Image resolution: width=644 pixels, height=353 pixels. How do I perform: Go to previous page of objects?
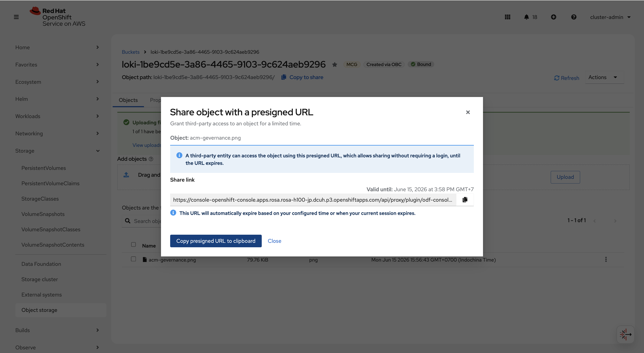click(595, 221)
